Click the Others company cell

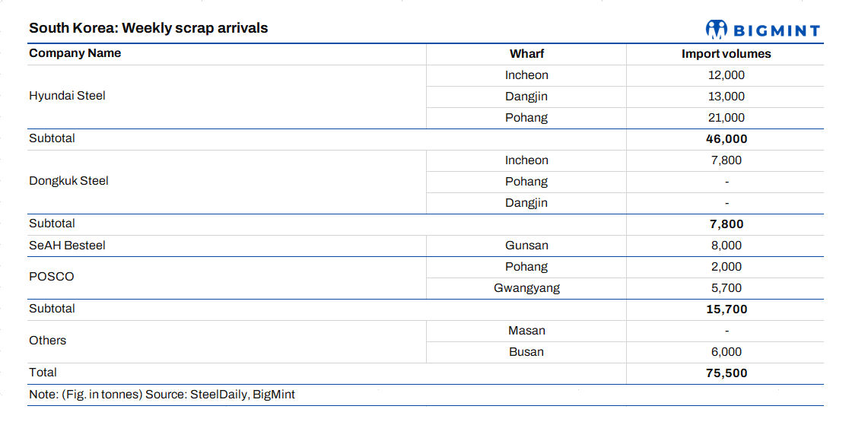point(47,341)
